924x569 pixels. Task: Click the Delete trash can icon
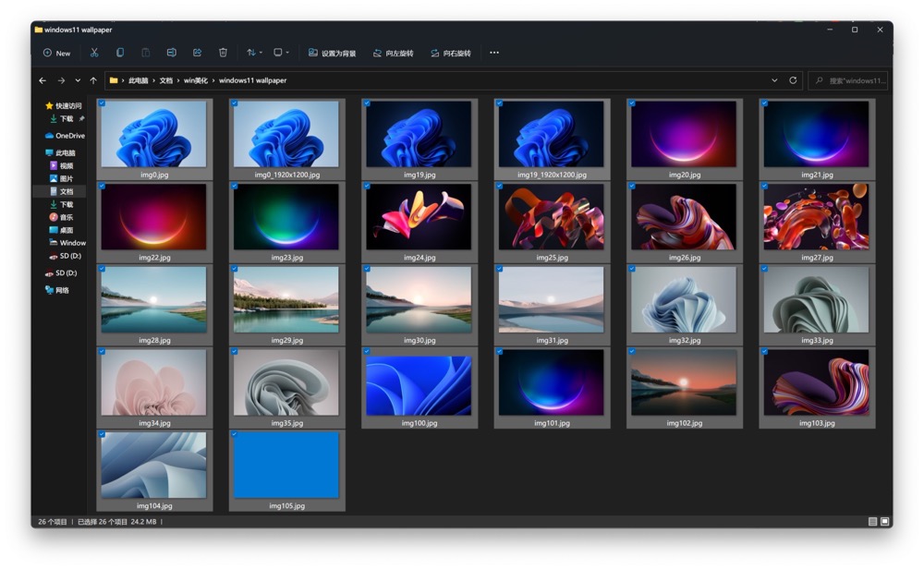tap(223, 53)
